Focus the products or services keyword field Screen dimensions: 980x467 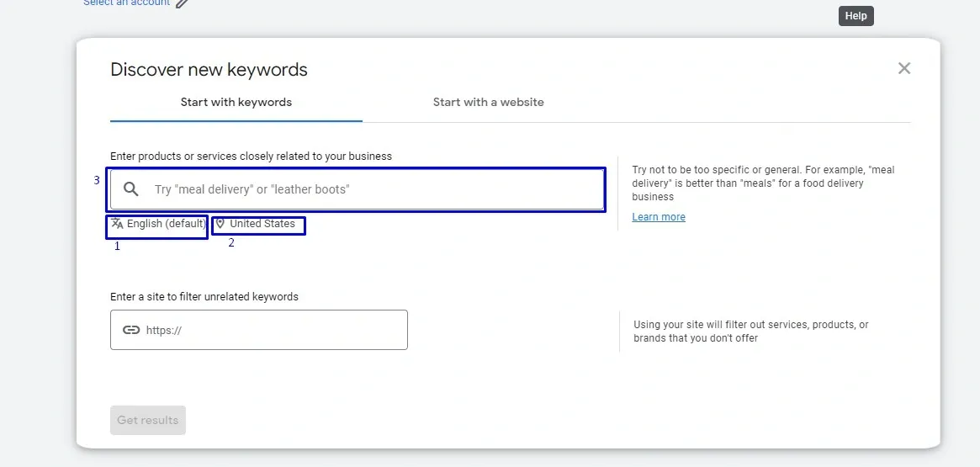(x=357, y=189)
